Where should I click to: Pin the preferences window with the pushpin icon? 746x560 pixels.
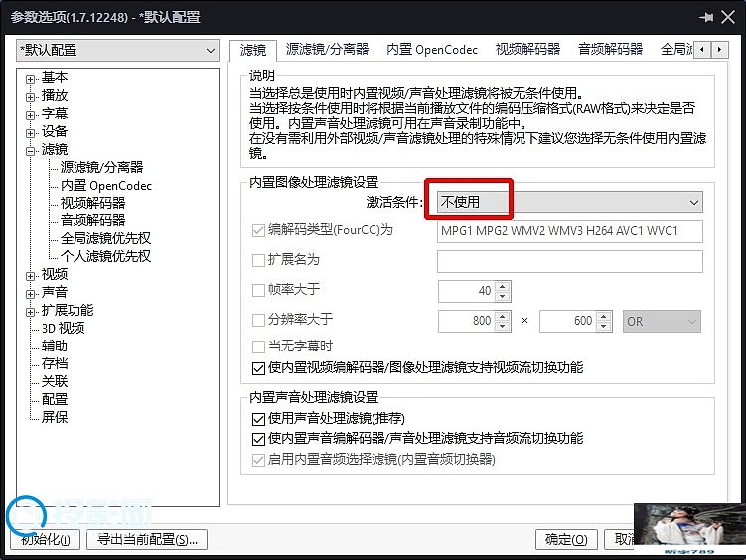pos(706,17)
